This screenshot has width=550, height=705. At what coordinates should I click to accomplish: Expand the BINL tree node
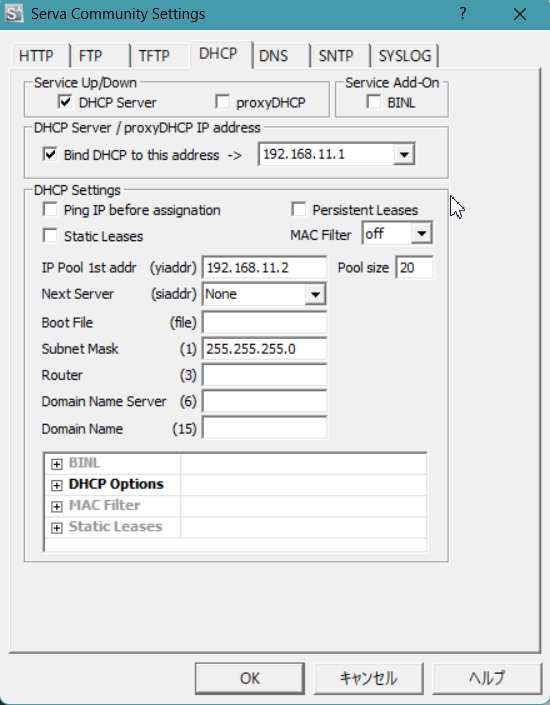click(x=57, y=464)
